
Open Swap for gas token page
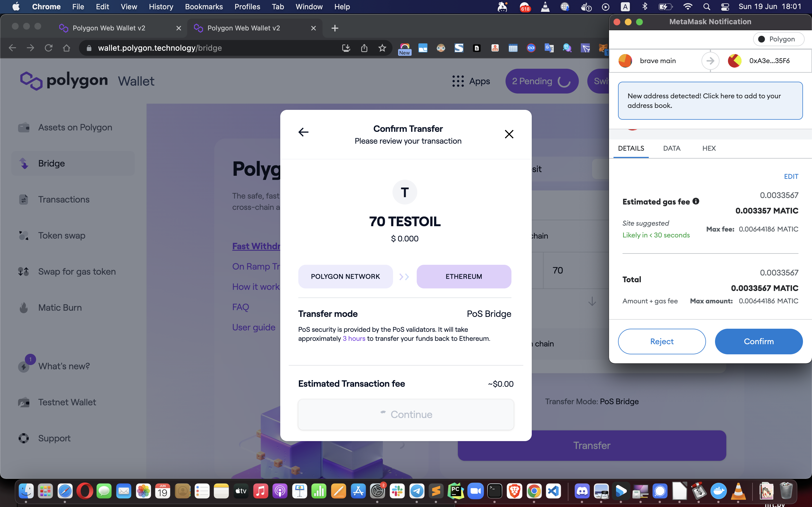click(76, 271)
